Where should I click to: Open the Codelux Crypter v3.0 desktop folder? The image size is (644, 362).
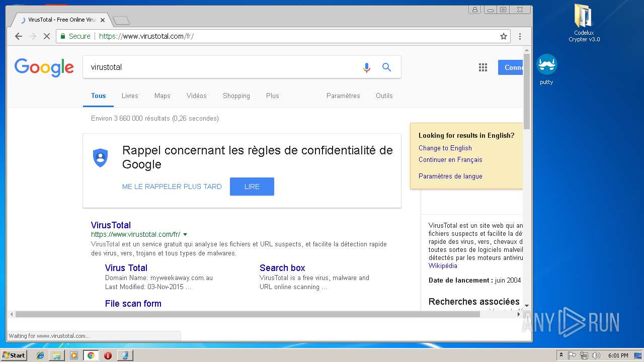pyautogui.click(x=584, y=23)
